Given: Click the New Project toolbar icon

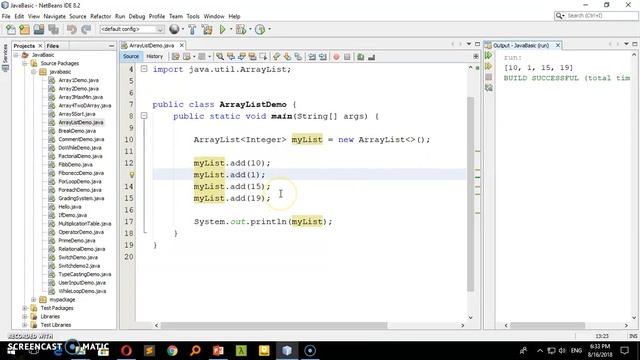Looking at the screenshot, I should (24, 29).
